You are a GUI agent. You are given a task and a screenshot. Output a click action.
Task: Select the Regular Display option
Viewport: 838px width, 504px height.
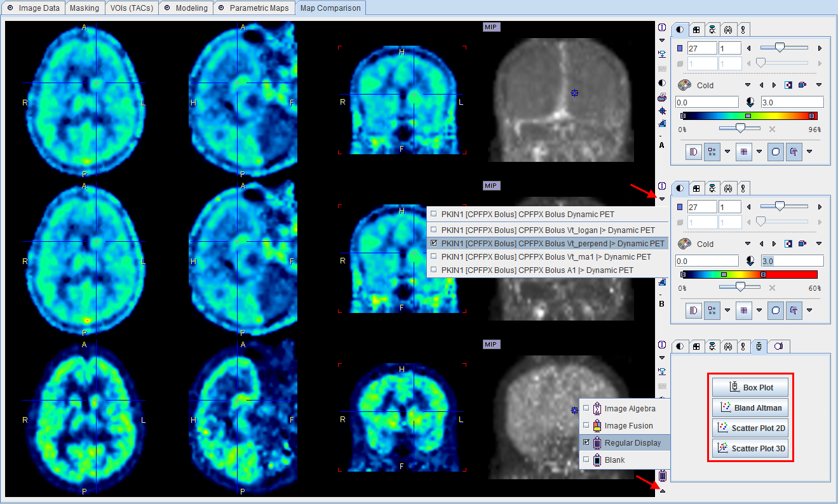tap(625, 442)
